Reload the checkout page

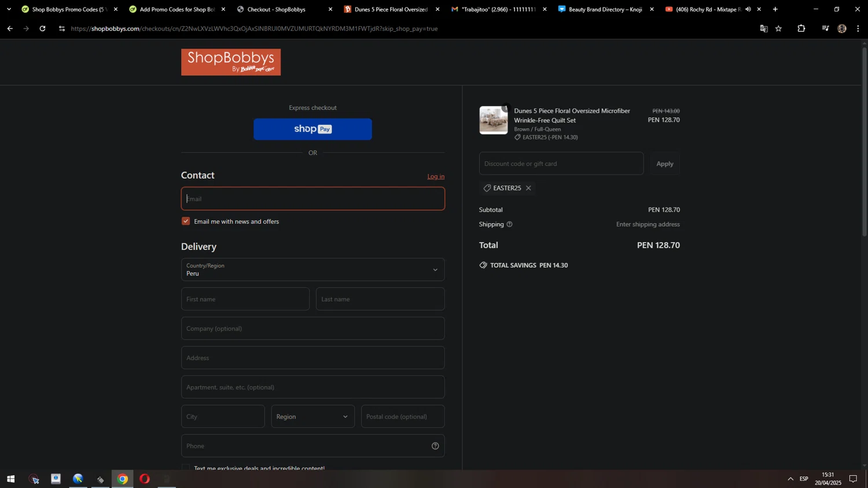(x=42, y=28)
